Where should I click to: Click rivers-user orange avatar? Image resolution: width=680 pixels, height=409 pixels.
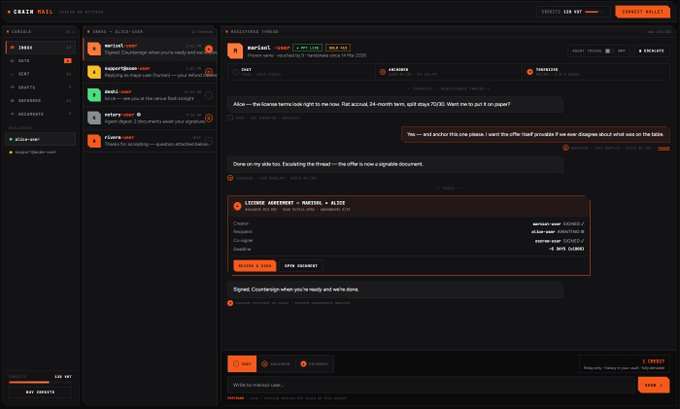coord(94,141)
